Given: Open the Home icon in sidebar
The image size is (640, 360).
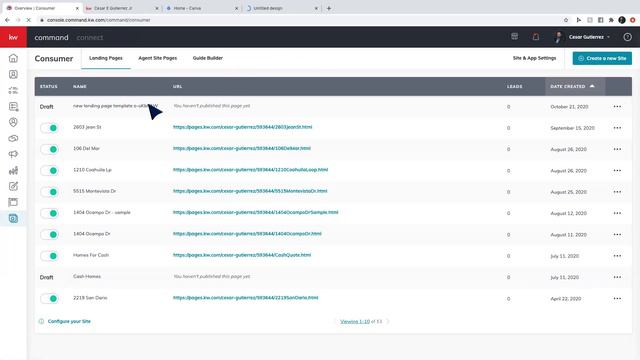Looking at the screenshot, I should tap(13, 58).
